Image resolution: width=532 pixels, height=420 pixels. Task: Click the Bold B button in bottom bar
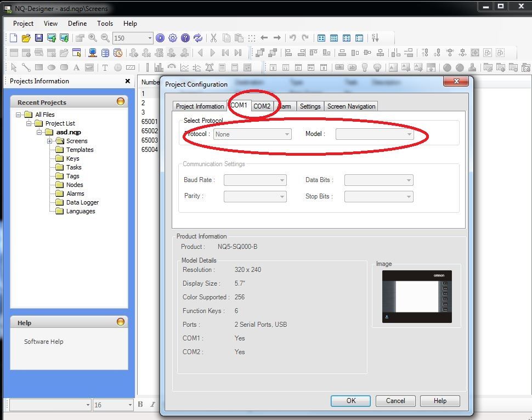pos(140,405)
